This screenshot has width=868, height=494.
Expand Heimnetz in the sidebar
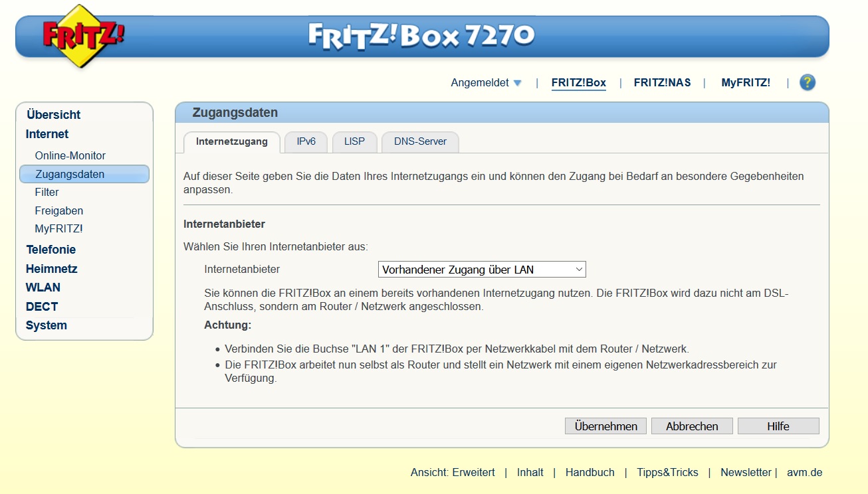[x=52, y=269]
